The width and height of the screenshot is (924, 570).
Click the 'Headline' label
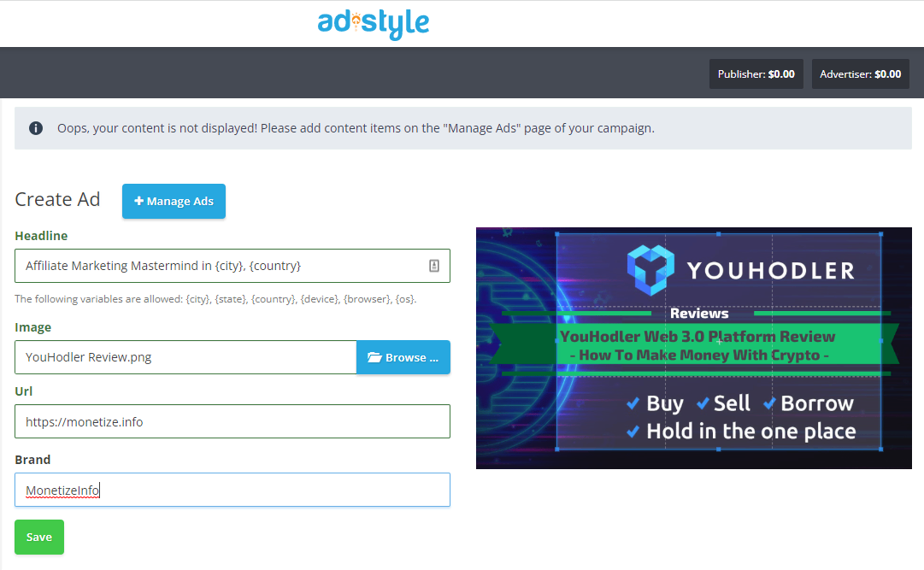[41, 236]
